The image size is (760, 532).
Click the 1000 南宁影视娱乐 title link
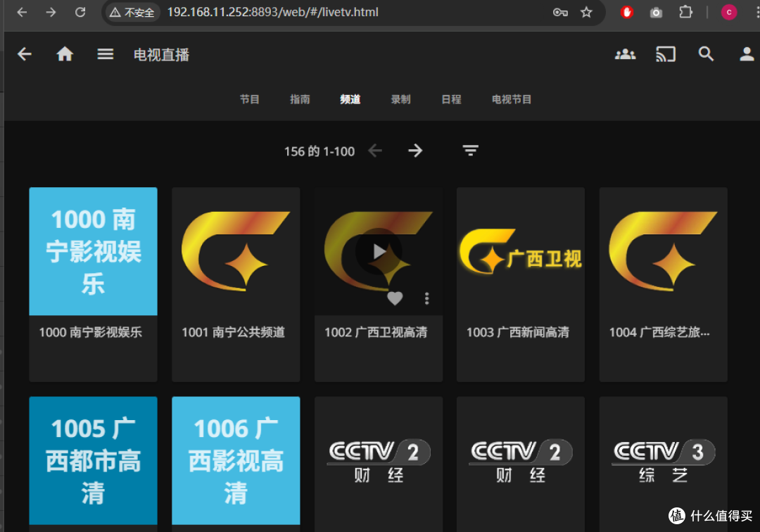pos(91,332)
